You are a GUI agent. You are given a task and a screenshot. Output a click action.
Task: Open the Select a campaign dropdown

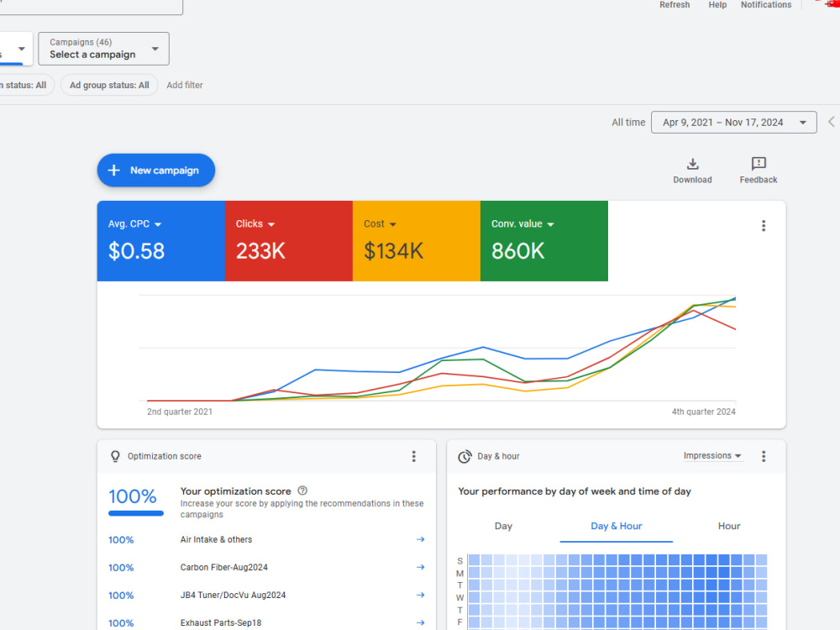click(103, 49)
